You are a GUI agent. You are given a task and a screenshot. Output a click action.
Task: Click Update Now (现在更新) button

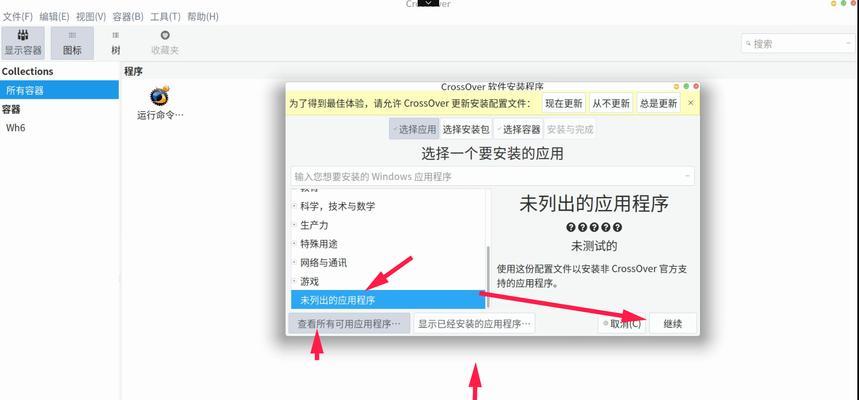564,103
